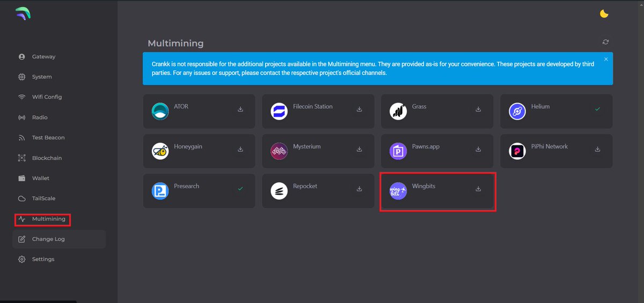Click Pawns.app download icon
Viewport: 644px width, 303px height.
(x=478, y=149)
